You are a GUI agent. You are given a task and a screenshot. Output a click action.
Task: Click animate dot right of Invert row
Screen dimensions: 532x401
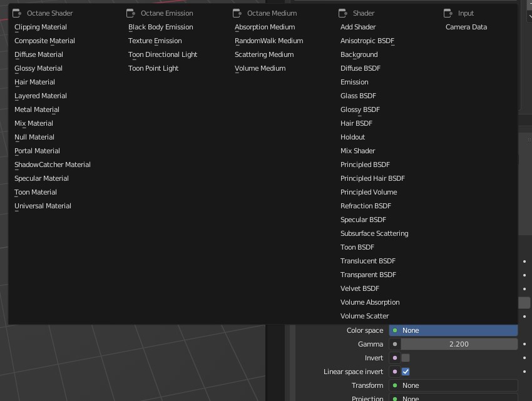pyautogui.click(x=524, y=358)
